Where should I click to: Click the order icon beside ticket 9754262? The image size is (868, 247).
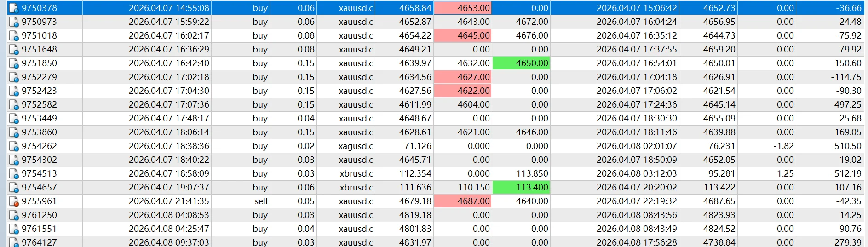pos(14,146)
